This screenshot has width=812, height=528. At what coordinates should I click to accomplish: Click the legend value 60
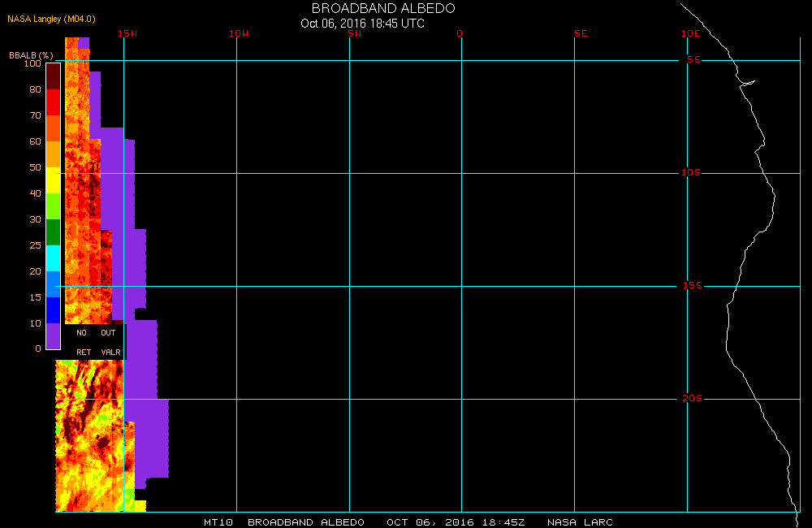click(x=35, y=141)
